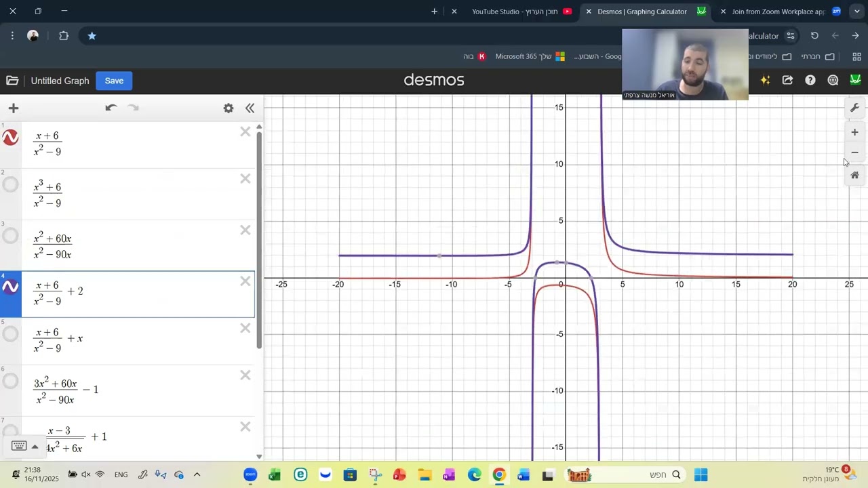Edit the (x²+60x)/(x²−90x) expression field
The height and width of the screenshot is (488, 868).
[x=138, y=245]
